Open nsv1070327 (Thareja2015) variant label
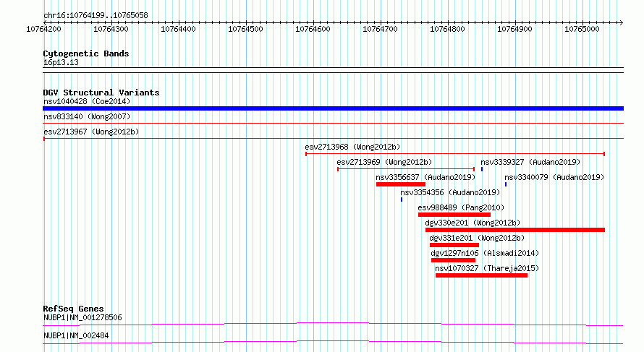This screenshot has height=352, width=644. pos(487,268)
